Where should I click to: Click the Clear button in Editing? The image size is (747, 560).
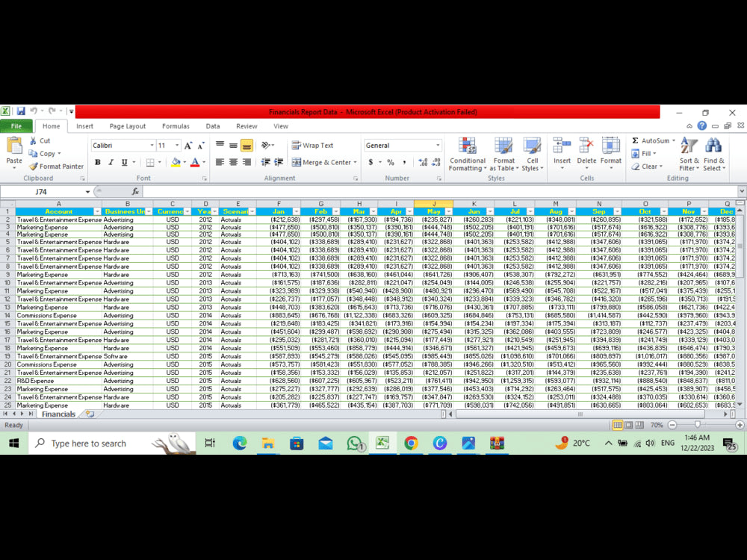[x=646, y=167]
